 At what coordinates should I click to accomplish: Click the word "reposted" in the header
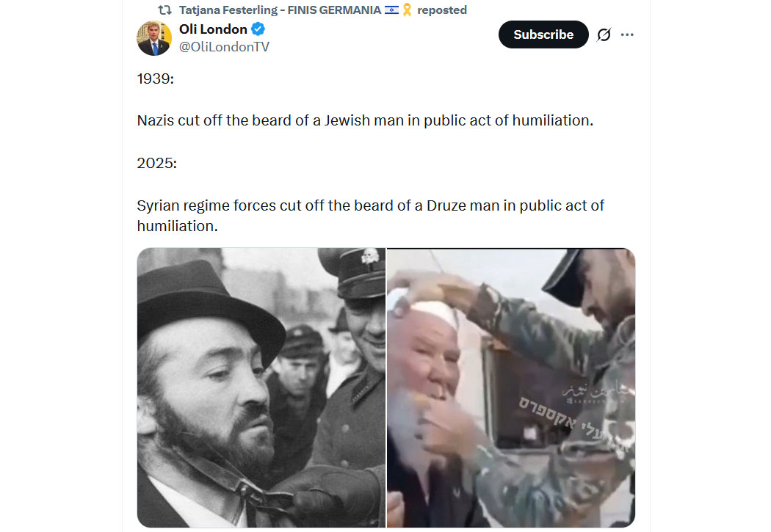442,10
